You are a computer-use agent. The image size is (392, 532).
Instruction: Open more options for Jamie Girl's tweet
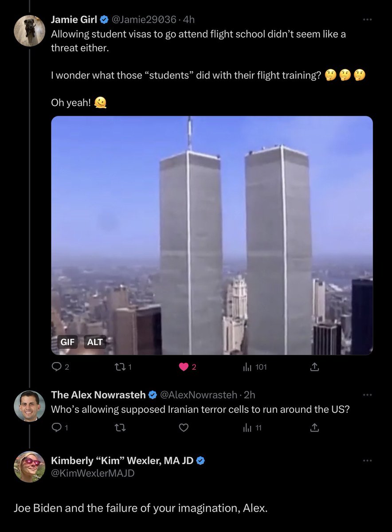[x=367, y=20]
